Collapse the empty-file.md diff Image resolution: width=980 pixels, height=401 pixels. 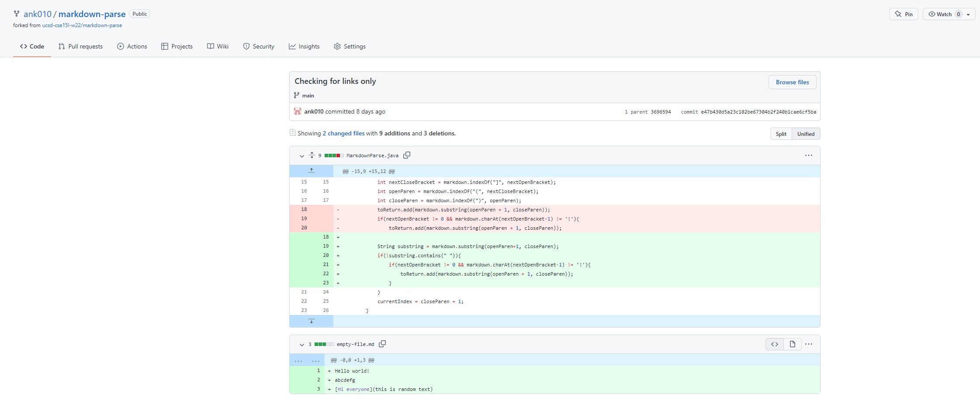pyautogui.click(x=301, y=345)
